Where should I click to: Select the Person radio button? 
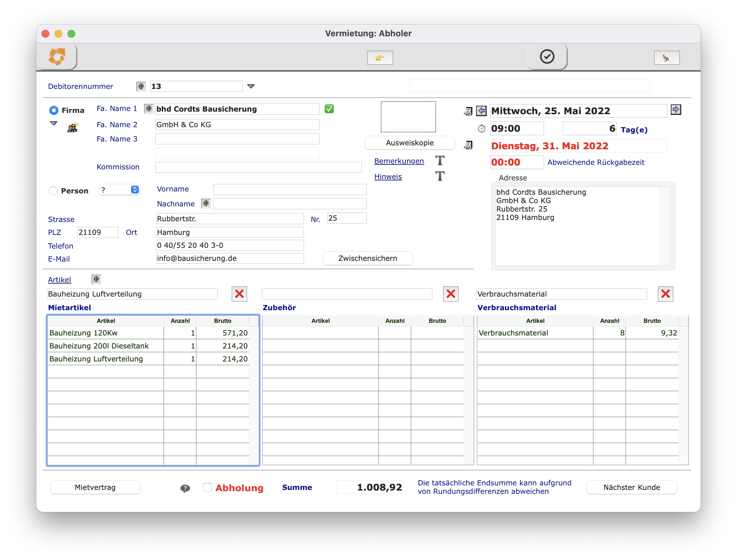pyautogui.click(x=53, y=191)
